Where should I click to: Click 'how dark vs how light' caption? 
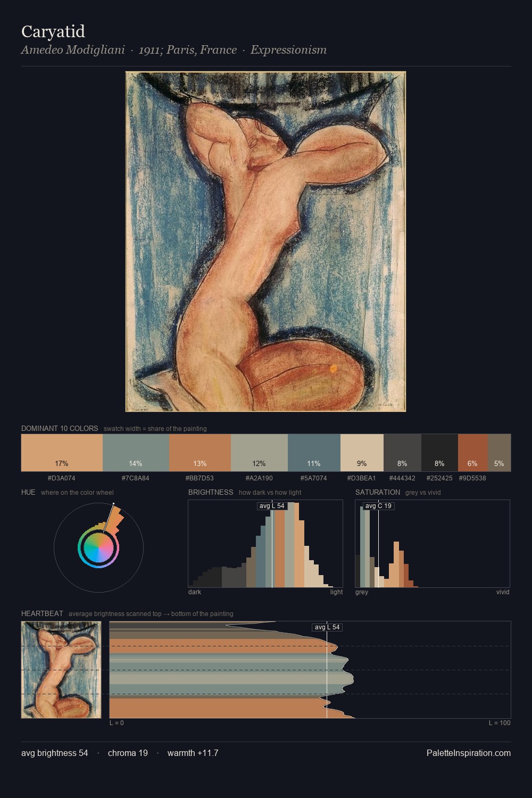click(x=270, y=493)
